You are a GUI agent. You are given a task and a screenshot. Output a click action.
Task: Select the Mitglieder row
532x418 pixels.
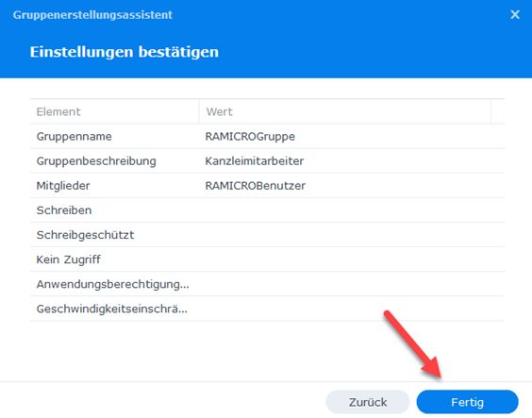coord(267,186)
